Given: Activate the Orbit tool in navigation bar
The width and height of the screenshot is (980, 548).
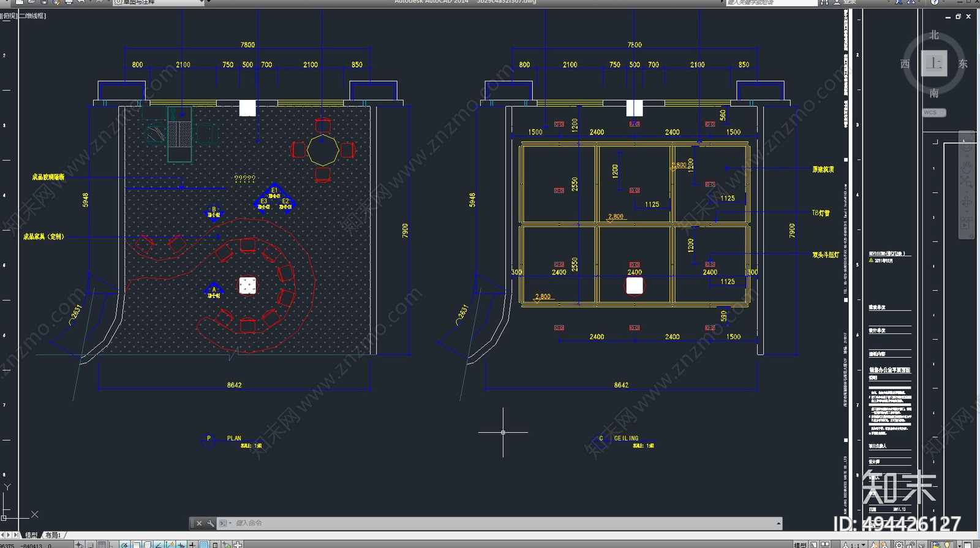Looking at the screenshot, I should click(x=966, y=202).
